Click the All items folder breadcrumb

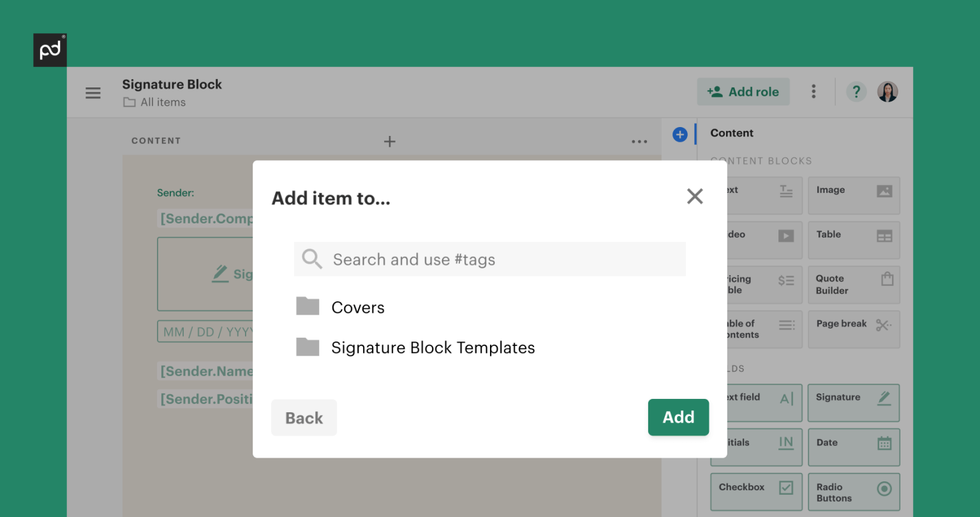point(163,103)
